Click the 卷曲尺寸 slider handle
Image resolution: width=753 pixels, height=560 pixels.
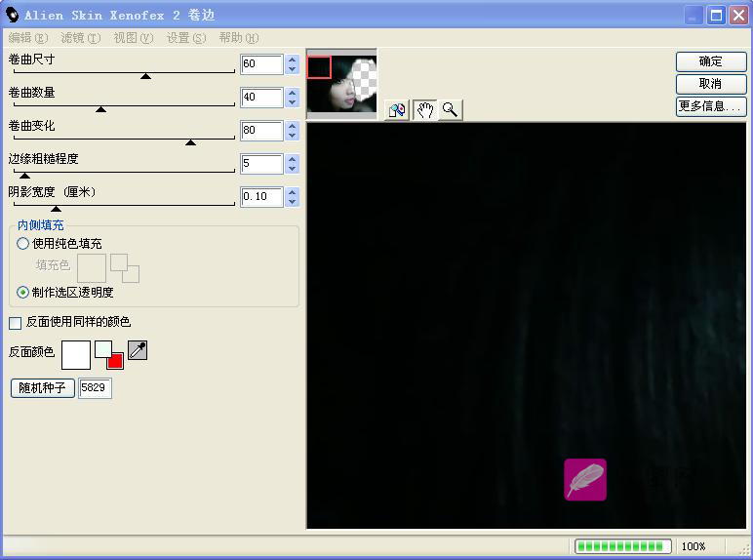(146, 76)
